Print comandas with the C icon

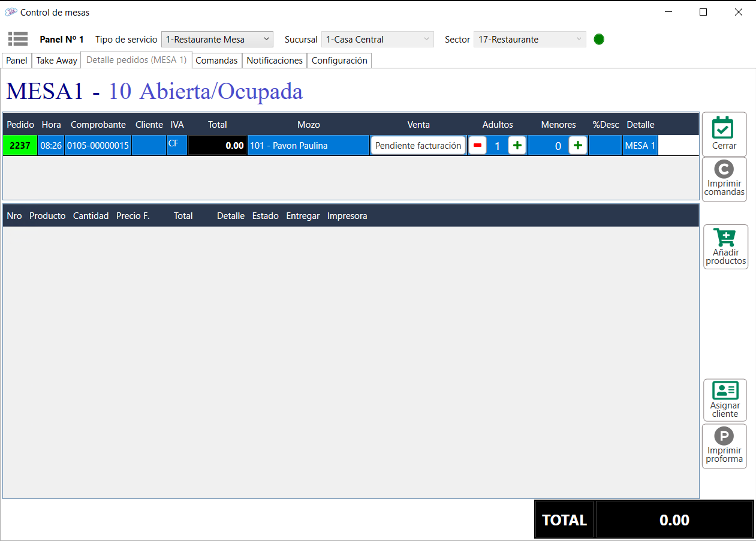click(x=724, y=170)
